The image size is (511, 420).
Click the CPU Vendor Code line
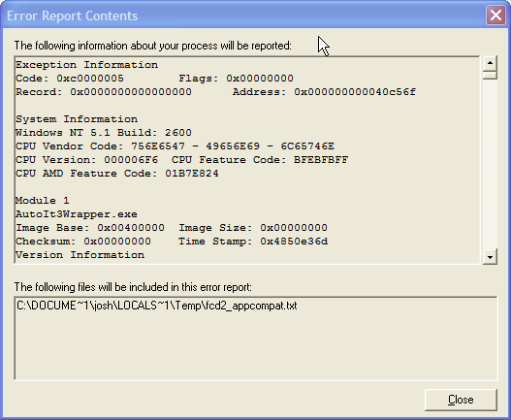(x=175, y=146)
